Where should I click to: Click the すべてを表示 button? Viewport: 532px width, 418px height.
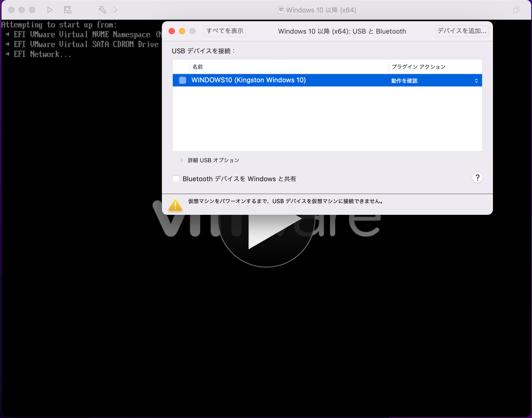(x=225, y=31)
